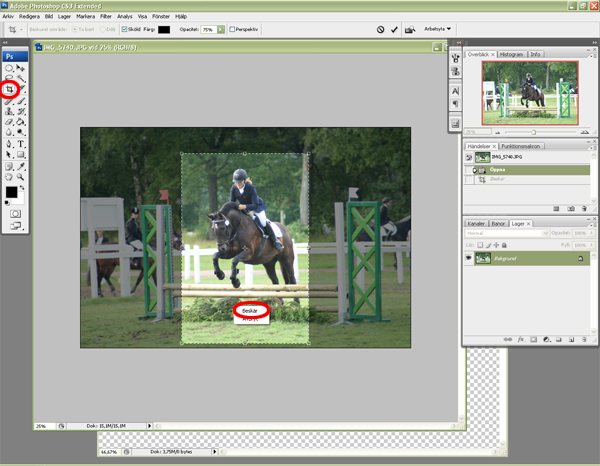Open the Opacitet slider arrow in options bar
Viewport: 600px width, 466px height.
[x=221, y=29]
